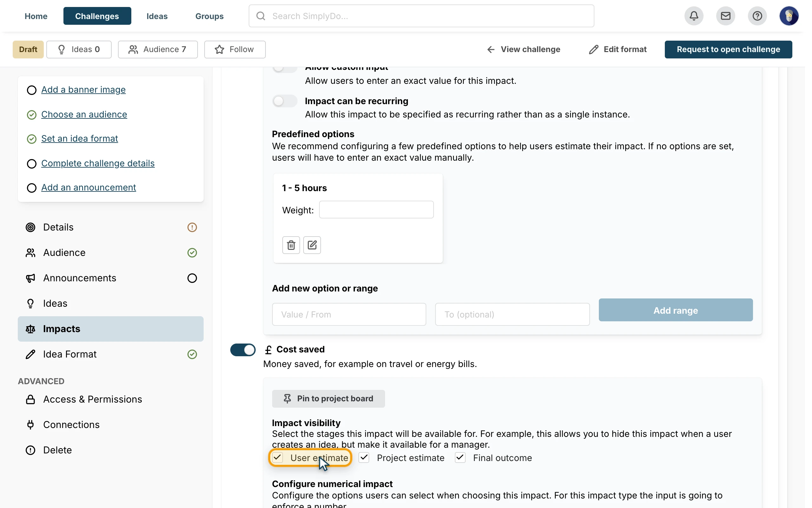Switch to the Ideas nav tab
The height and width of the screenshot is (508, 812).
coord(157,16)
